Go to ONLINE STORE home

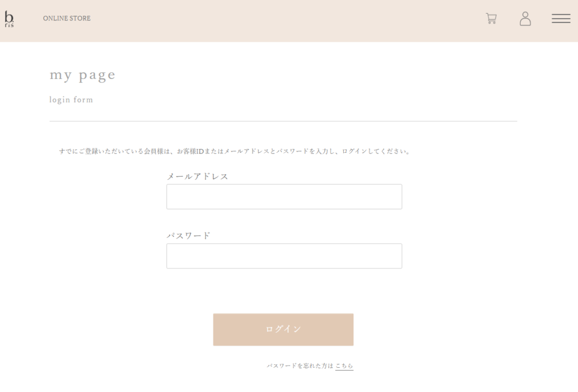tap(67, 19)
